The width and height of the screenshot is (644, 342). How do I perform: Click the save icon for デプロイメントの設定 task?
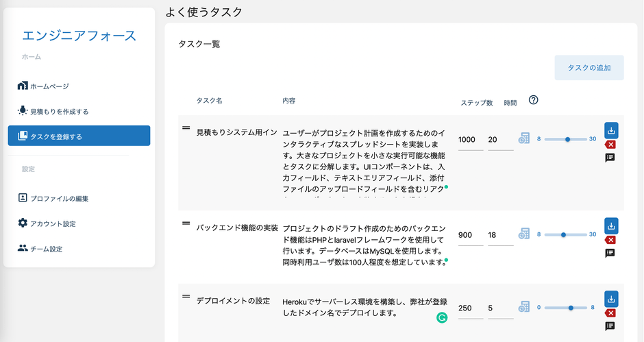tap(611, 300)
